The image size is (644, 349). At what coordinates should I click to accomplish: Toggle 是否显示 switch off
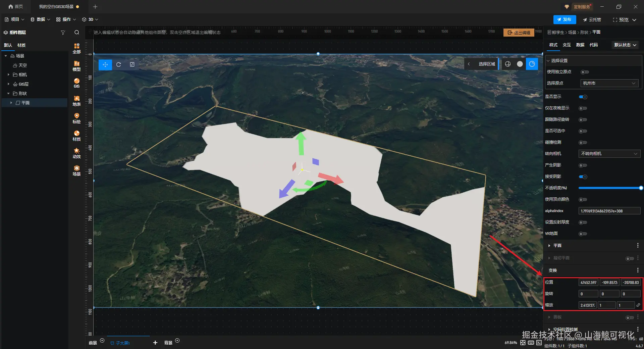pos(583,97)
